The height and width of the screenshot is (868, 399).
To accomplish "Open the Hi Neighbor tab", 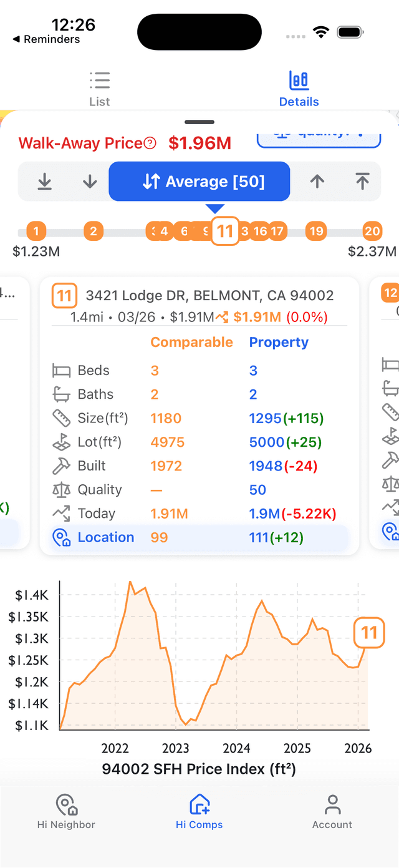I will pos(66,812).
